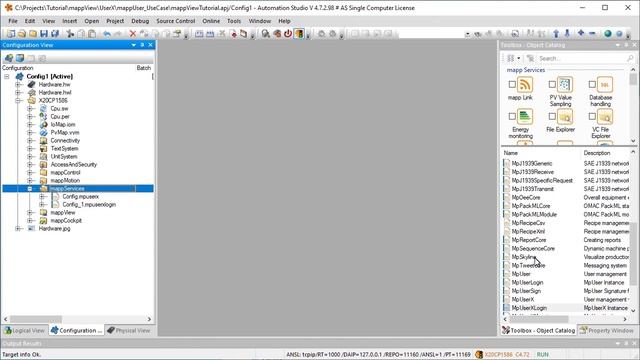This screenshot has width=640, height=360.
Task: Expand the Hardware.hw node
Action: [18, 84]
